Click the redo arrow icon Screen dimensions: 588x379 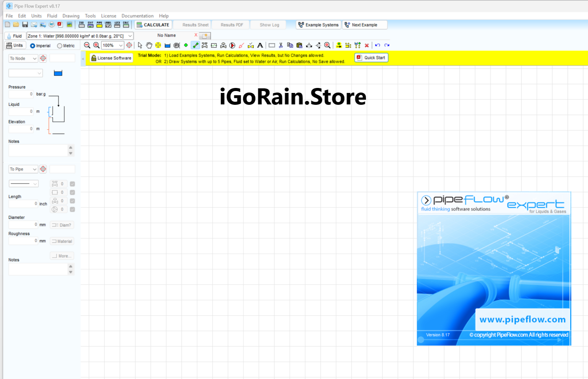(x=387, y=45)
